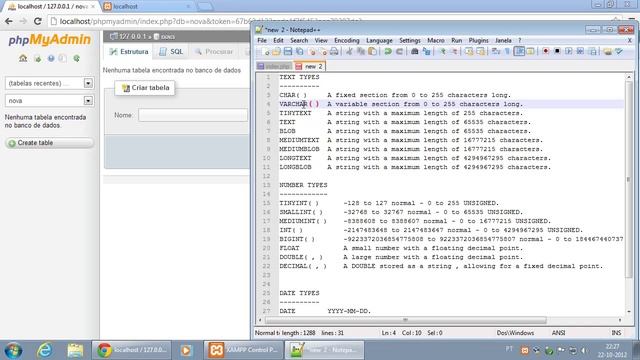
Task: Open Replace dialog toolbar icon
Action: pos(426,51)
